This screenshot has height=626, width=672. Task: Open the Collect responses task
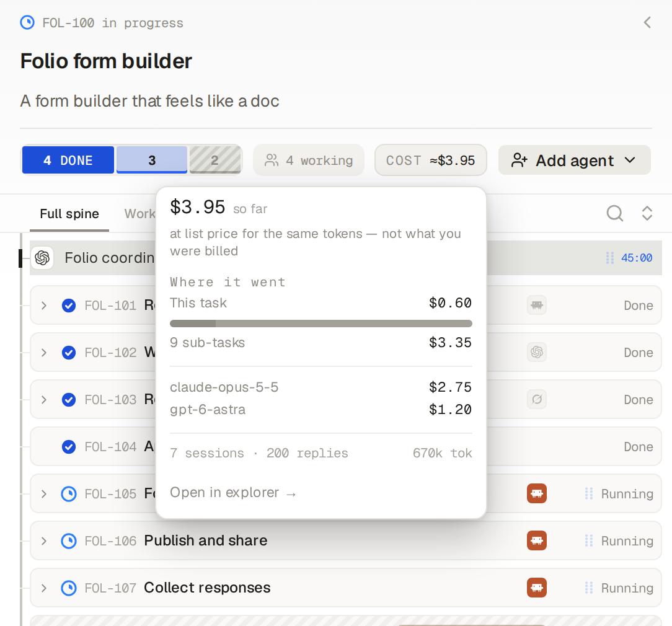207,588
